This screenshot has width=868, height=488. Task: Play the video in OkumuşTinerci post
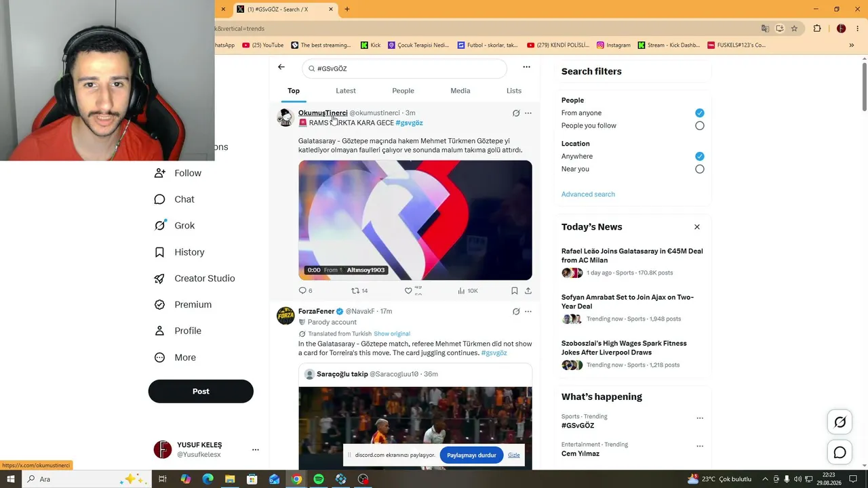(415, 220)
